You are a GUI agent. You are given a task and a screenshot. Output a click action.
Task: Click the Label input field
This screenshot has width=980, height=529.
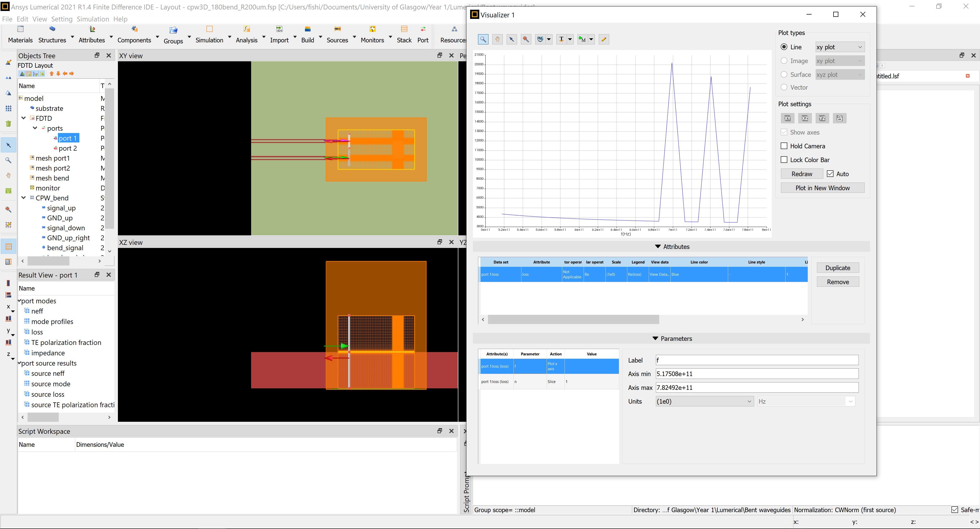(757, 360)
